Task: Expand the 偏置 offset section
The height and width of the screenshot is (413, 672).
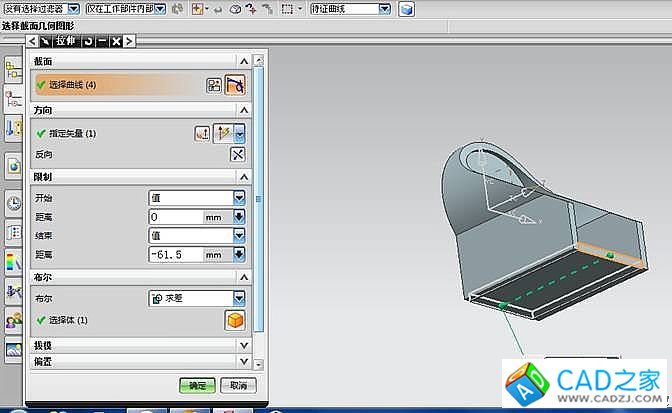Action: [x=243, y=360]
